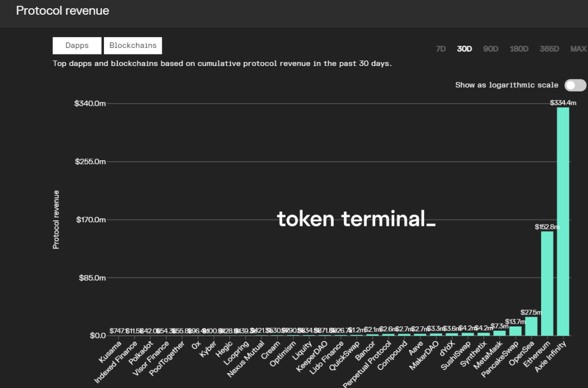Click the Aave axis label
This screenshot has width=588, height=388.
416,348
